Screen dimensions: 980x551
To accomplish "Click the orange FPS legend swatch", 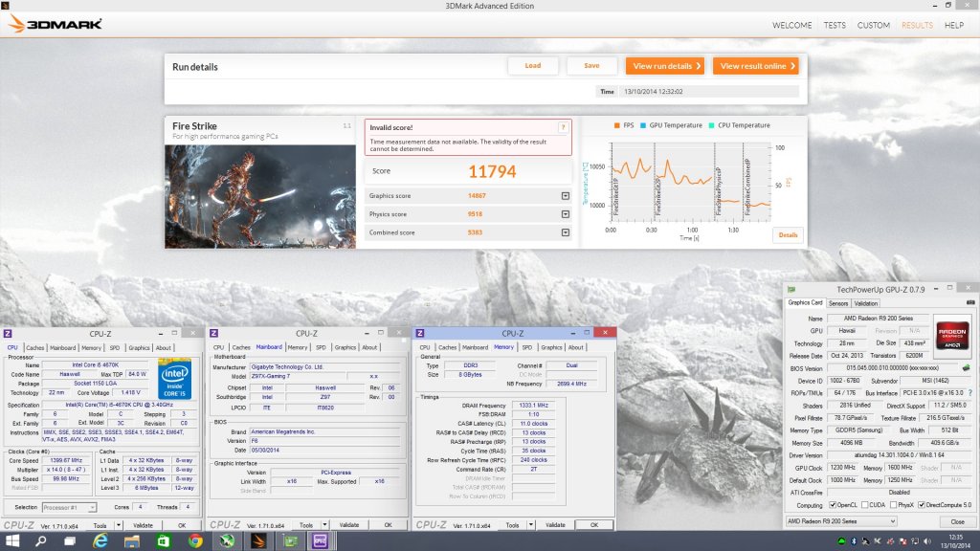I will [x=617, y=125].
